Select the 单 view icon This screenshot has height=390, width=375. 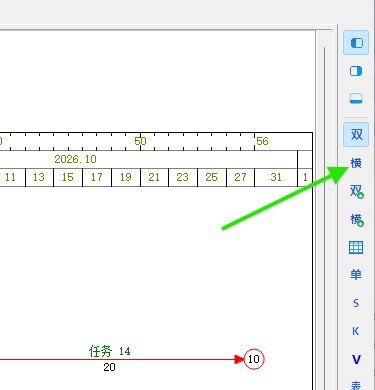356,275
